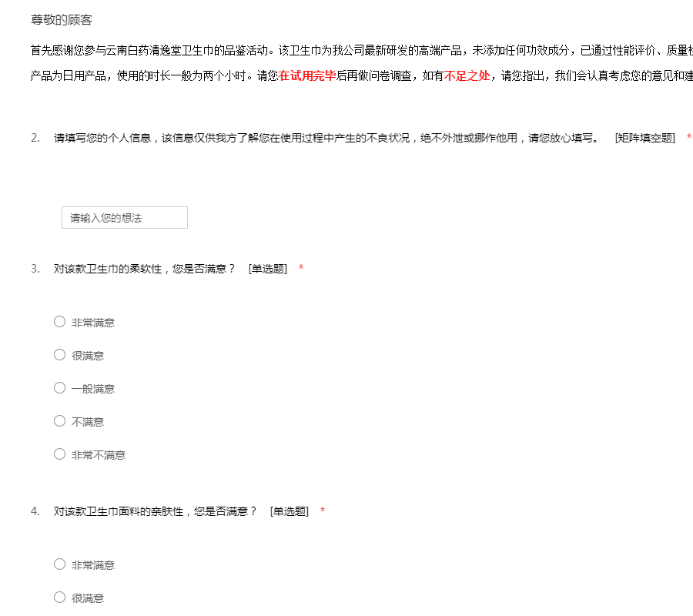
Task: Click the 请输入您的想法 text input field
Action: (124, 218)
